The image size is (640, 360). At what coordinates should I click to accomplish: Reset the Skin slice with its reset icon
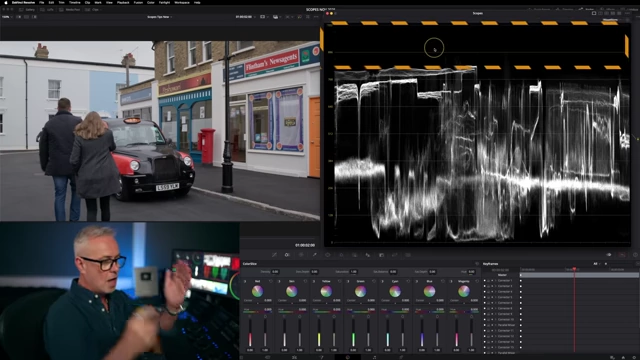pyautogui.click(x=305, y=281)
